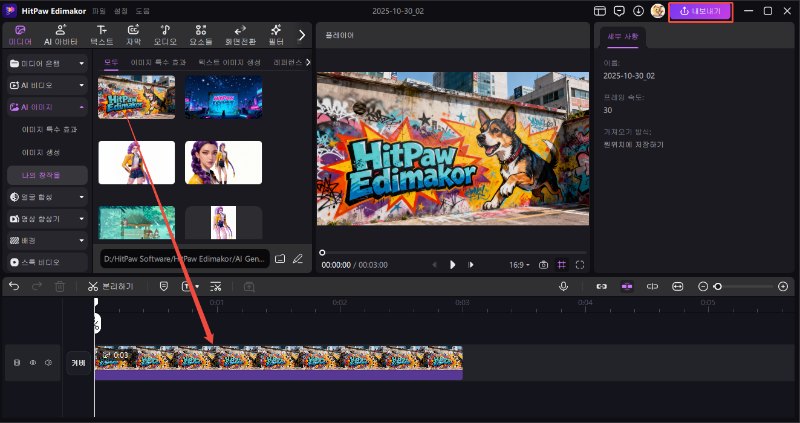Toggle the grid overlay in player
This screenshot has width=800, height=423.
point(562,265)
